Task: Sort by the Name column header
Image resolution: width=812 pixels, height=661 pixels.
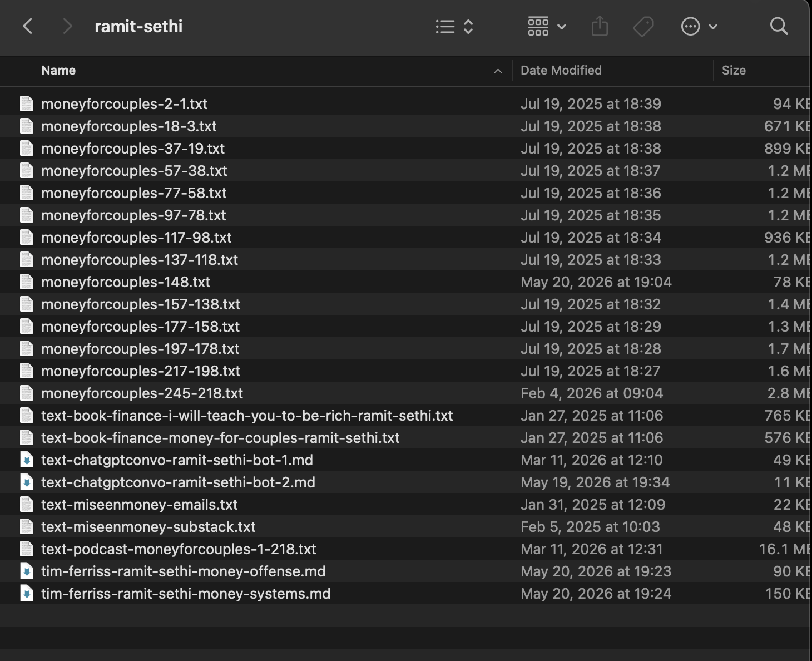Action: point(58,70)
